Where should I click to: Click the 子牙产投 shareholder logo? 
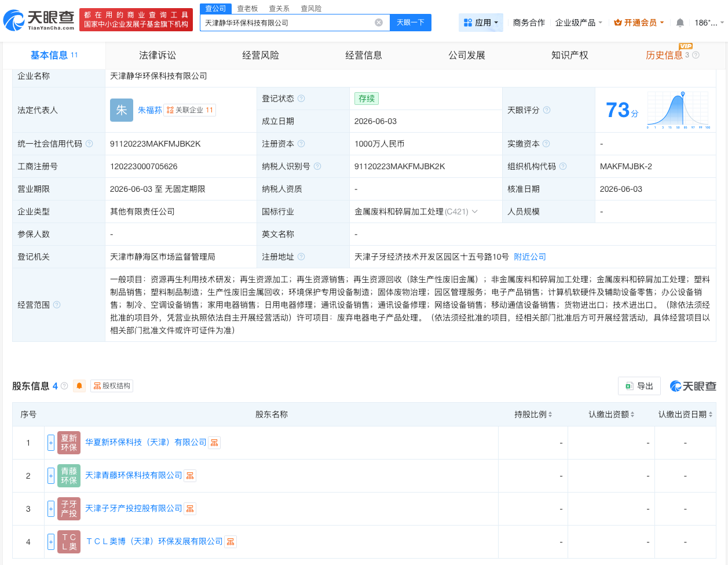pos(69,509)
